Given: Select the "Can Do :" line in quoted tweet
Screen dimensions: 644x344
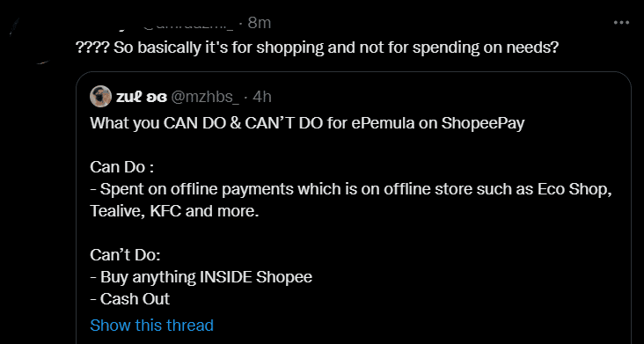Looking at the screenshot, I should 121,167.
